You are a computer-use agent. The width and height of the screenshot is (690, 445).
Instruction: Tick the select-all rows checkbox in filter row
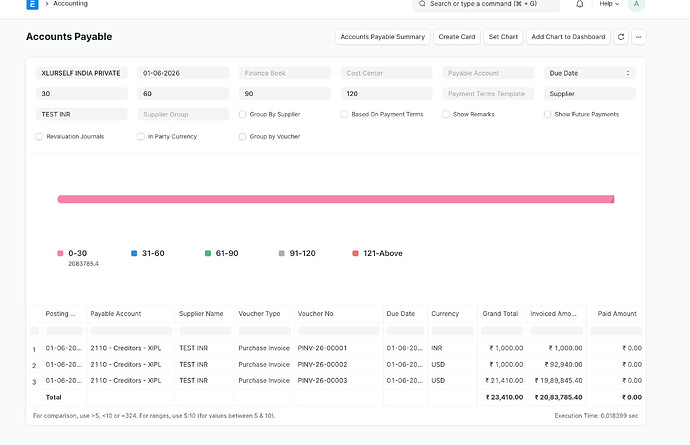pos(34,331)
